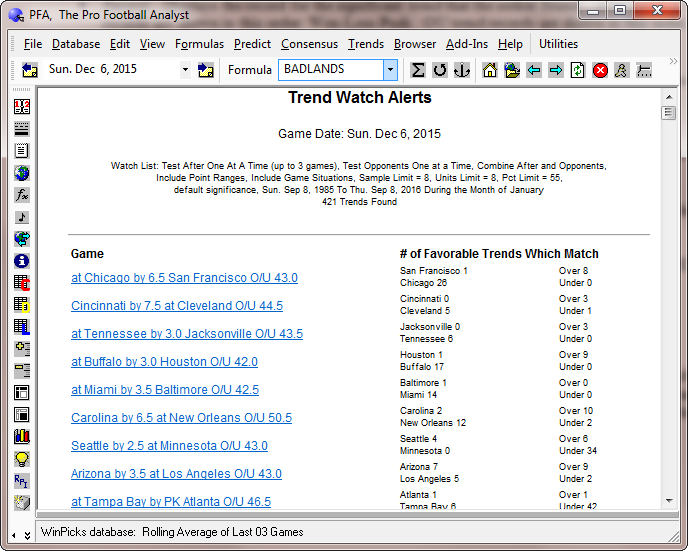Click the running figure toolbar icon
Screen dimensions: 688x551
click(x=621, y=70)
